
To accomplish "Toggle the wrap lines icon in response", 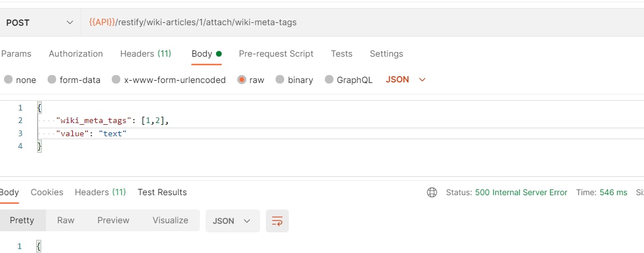I will tap(277, 220).
